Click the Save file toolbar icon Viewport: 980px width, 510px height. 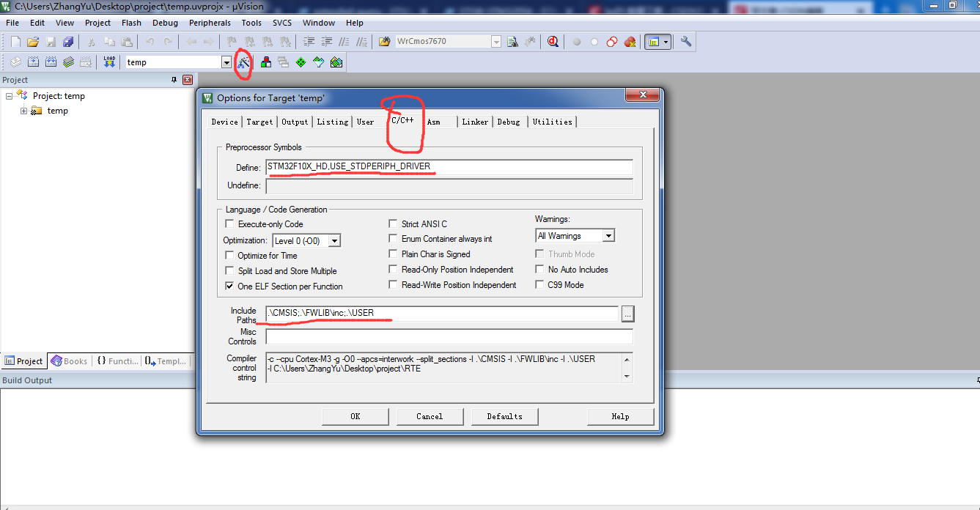pos(51,42)
